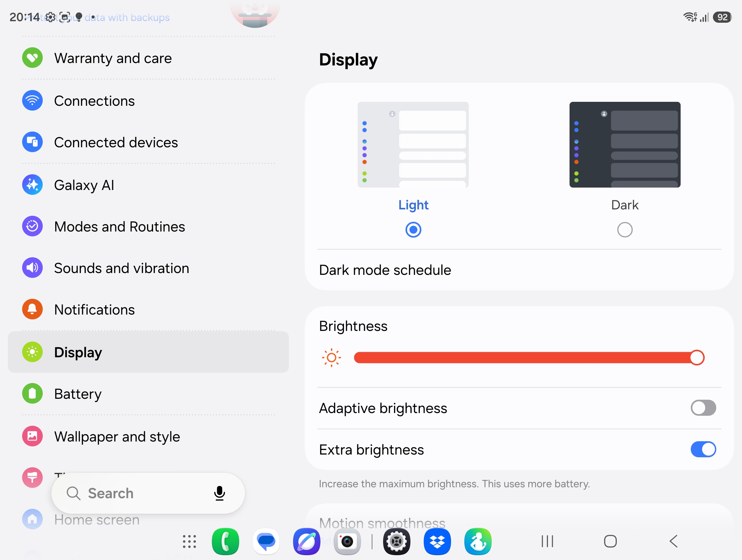Tap the Home navigation button

click(x=610, y=541)
